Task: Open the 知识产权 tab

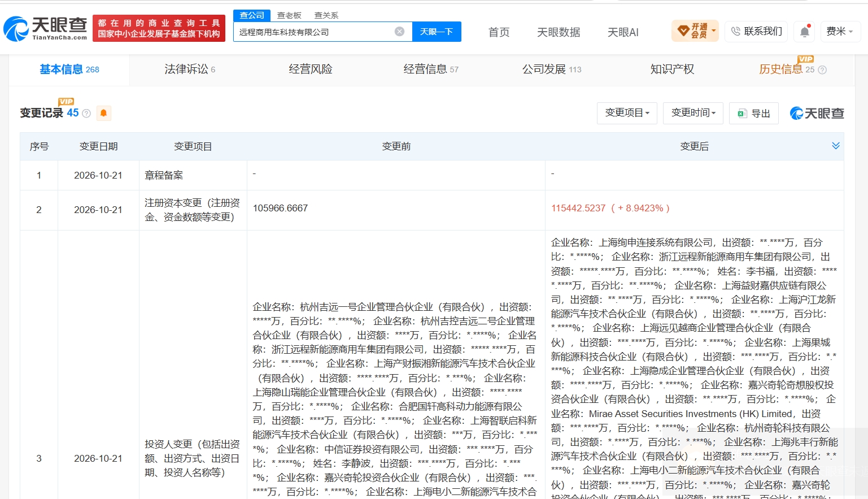Action: [672, 70]
